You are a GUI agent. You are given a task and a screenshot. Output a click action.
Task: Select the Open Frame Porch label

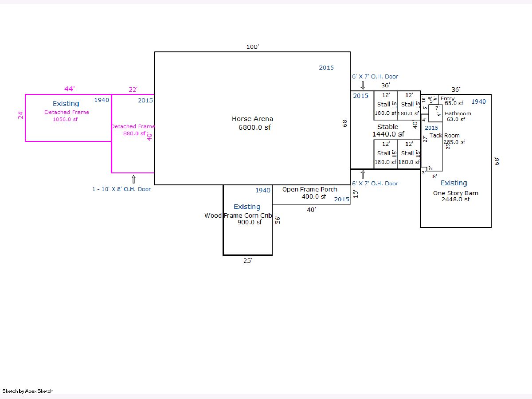click(x=310, y=189)
